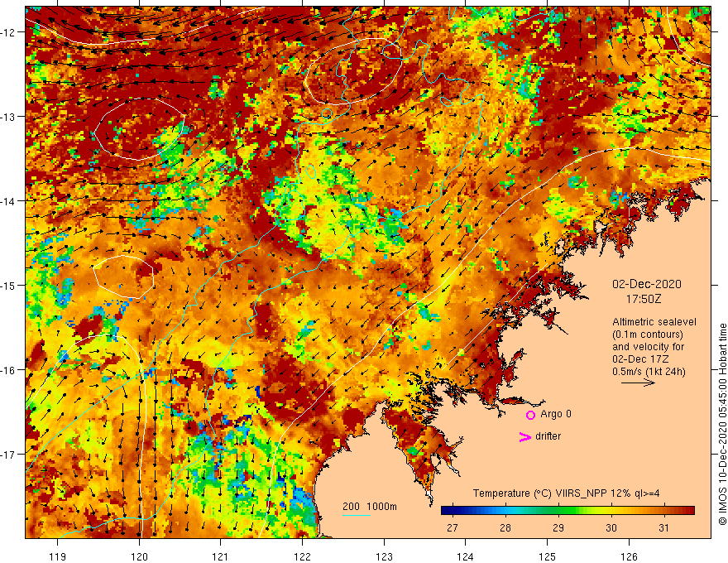Click the longitude axis label '120'
Image resolution: width=728 pixels, height=563 pixels.
coord(139,556)
